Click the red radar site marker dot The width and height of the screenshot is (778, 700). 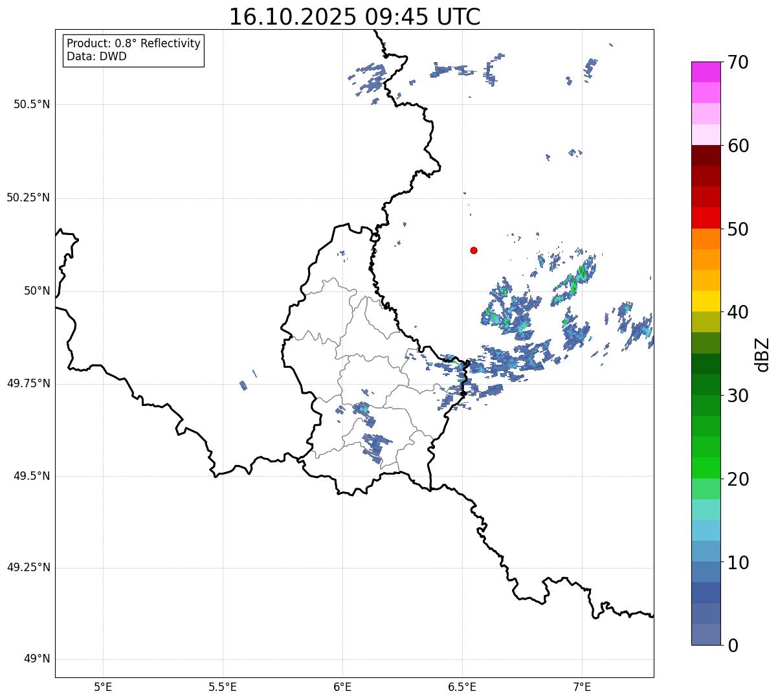(474, 250)
